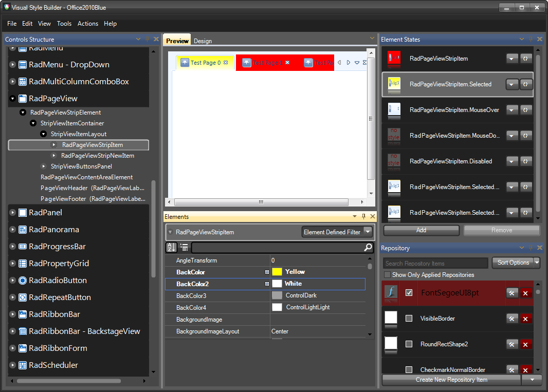
Task: Click the FontSegoeUI8pt font type icon
Action: (391, 292)
